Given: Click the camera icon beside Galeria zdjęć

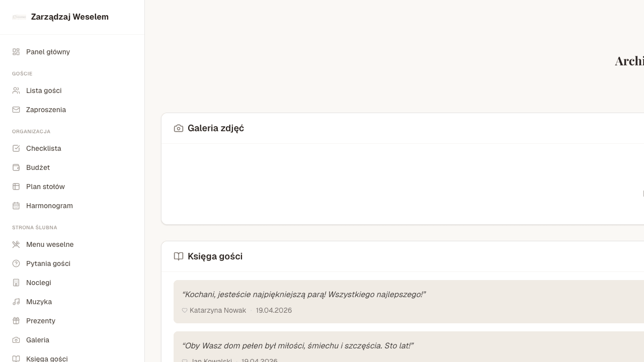Looking at the screenshot, I should point(179,128).
